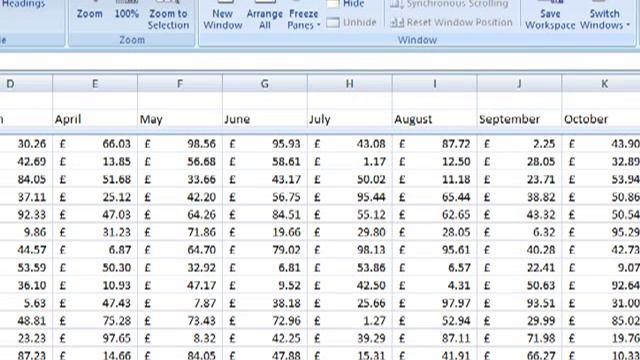Select the cell containing 56.68

[180, 162]
